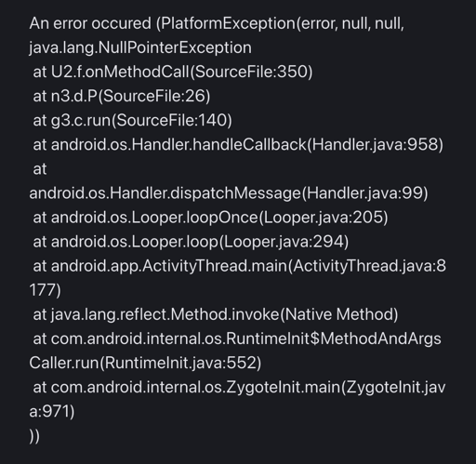The image size is (476, 464).
Task: Click the android.app.ActivityThread.main stack line
Action: coord(240,266)
